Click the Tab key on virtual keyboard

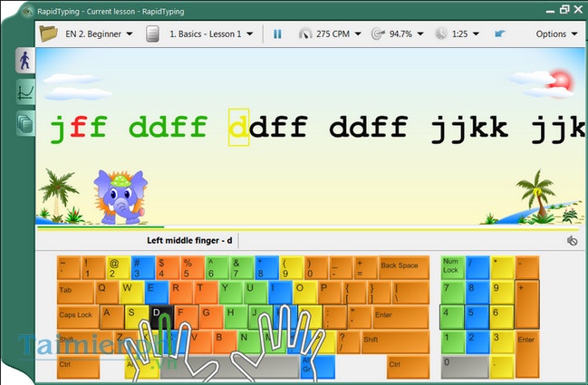coord(75,293)
